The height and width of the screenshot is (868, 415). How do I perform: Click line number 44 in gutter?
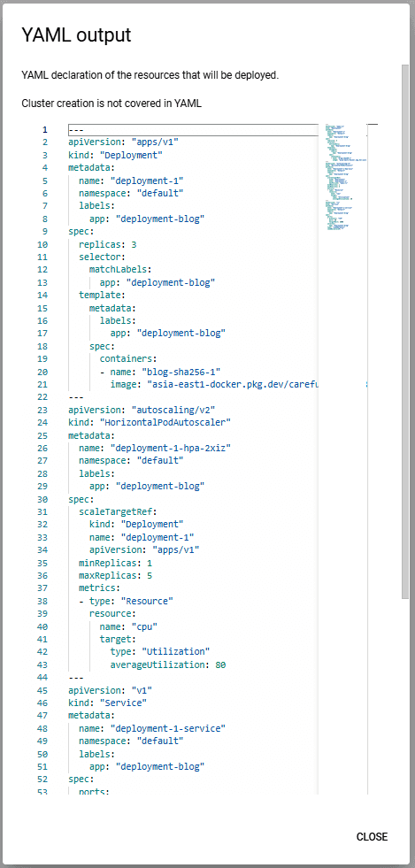point(42,678)
